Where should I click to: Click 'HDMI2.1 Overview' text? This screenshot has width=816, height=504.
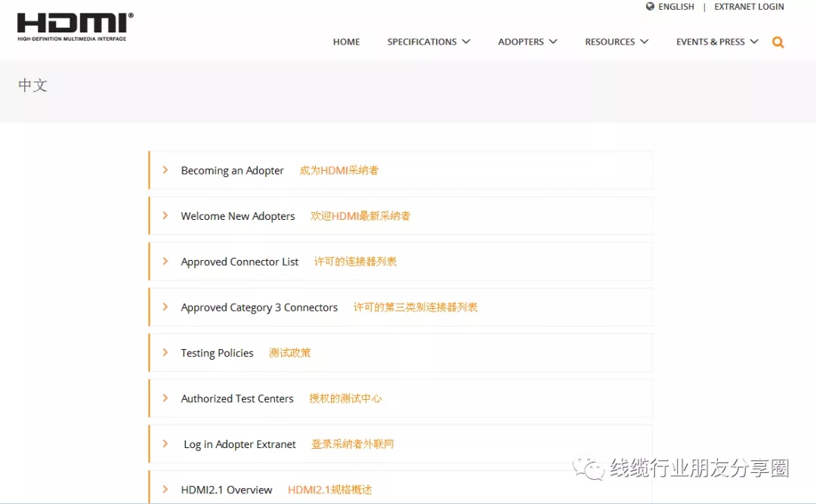click(227, 490)
